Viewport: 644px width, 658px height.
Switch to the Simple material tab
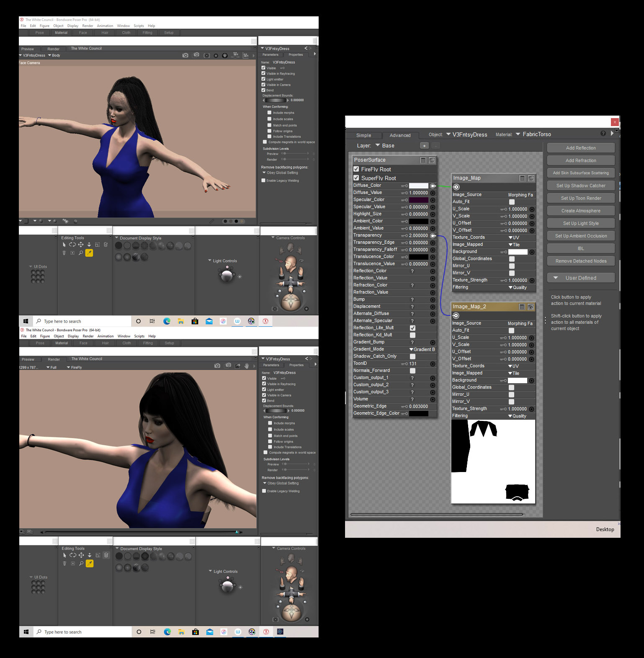click(x=363, y=135)
